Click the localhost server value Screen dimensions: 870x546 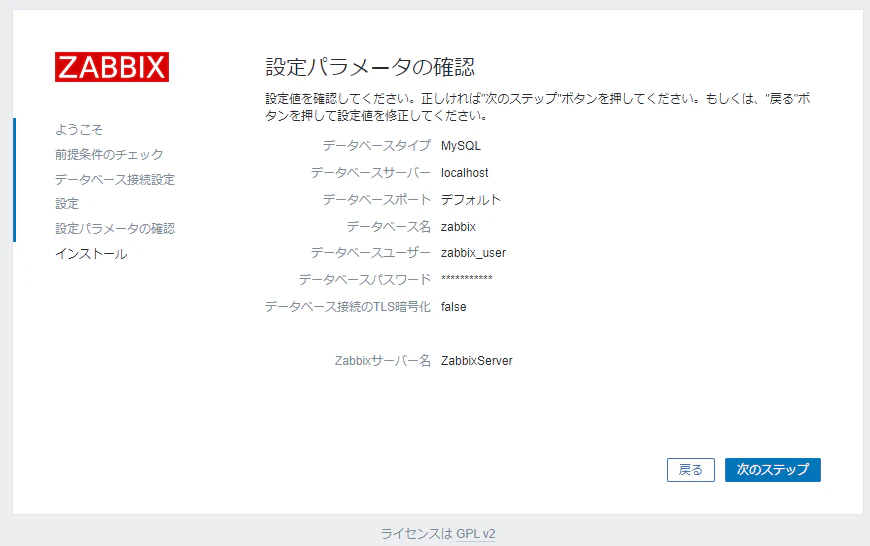464,173
